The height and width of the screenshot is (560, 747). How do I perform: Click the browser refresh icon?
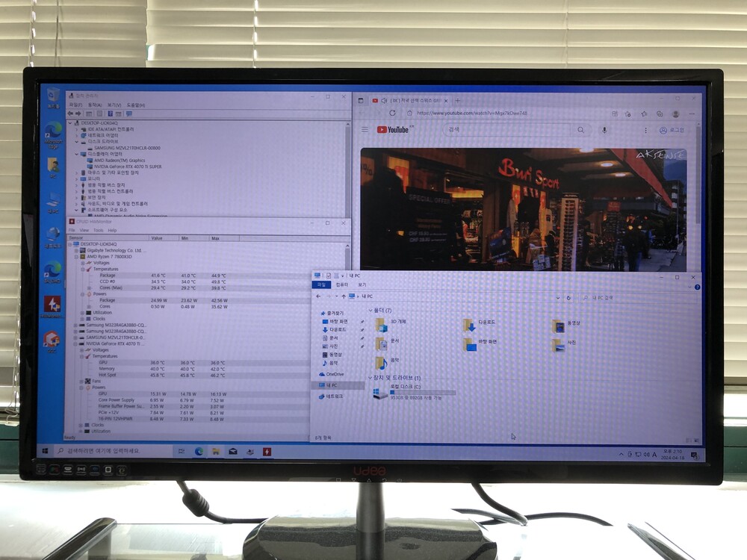click(x=391, y=113)
